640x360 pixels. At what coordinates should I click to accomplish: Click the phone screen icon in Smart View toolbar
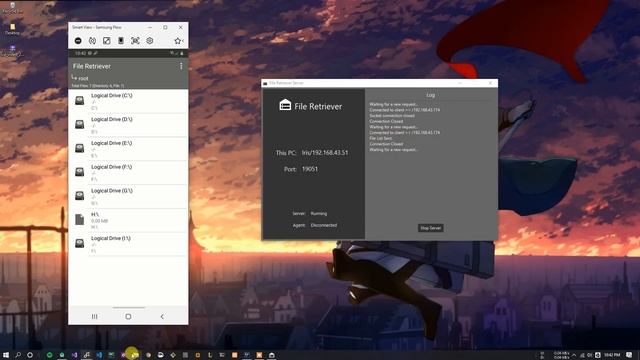(121, 41)
